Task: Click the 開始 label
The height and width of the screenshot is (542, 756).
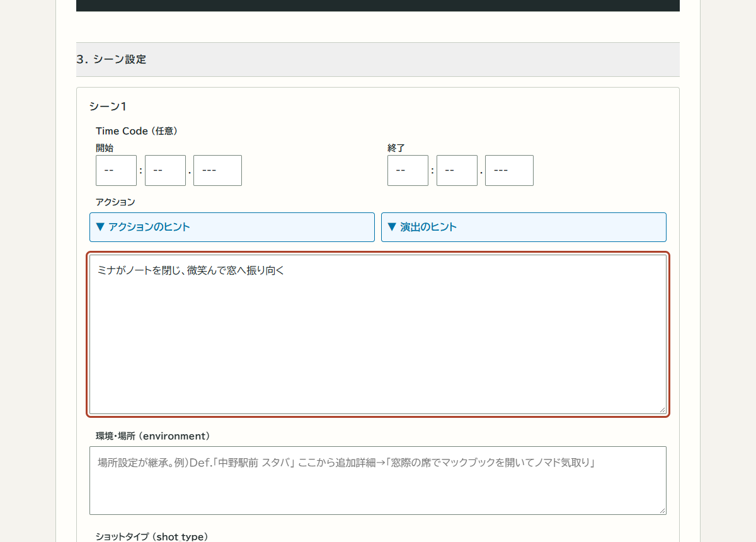Action: (x=105, y=148)
